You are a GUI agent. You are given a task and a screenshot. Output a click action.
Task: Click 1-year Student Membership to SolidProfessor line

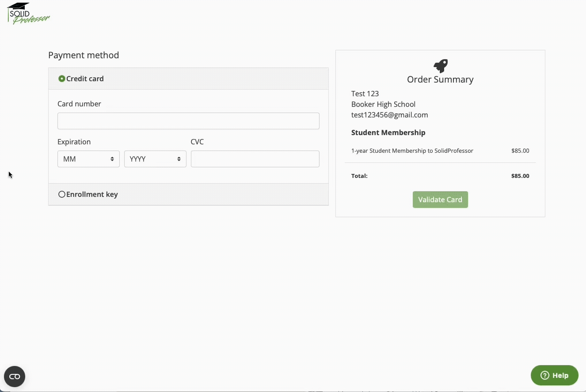coord(412,151)
